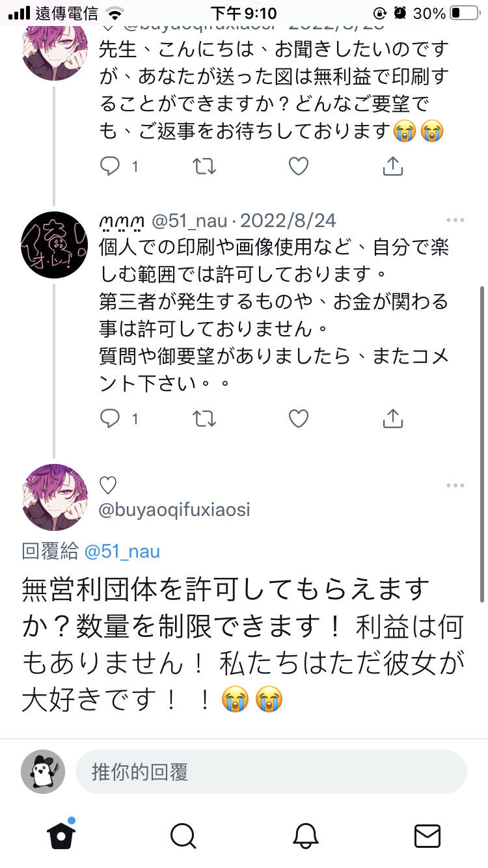Open the purple-haired avatar of the main tweet
The width and height of the screenshot is (488, 868).
[x=55, y=497]
